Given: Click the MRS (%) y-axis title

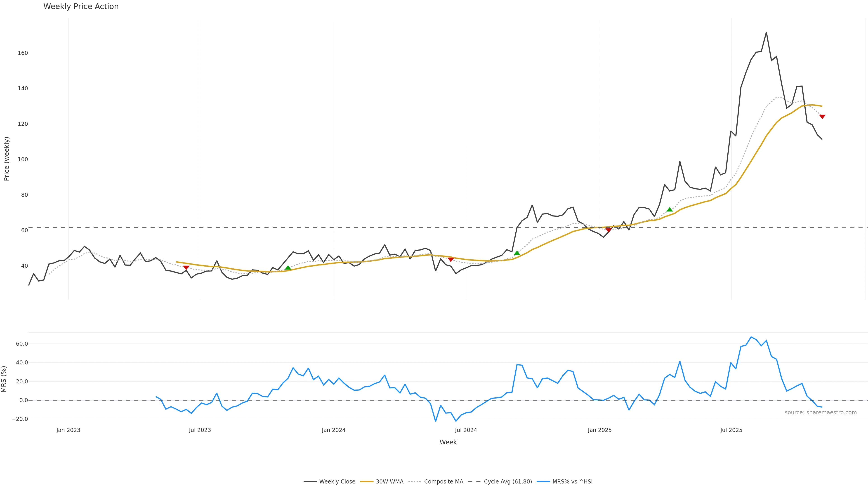Looking at the screenshot, I should [4, 379].
